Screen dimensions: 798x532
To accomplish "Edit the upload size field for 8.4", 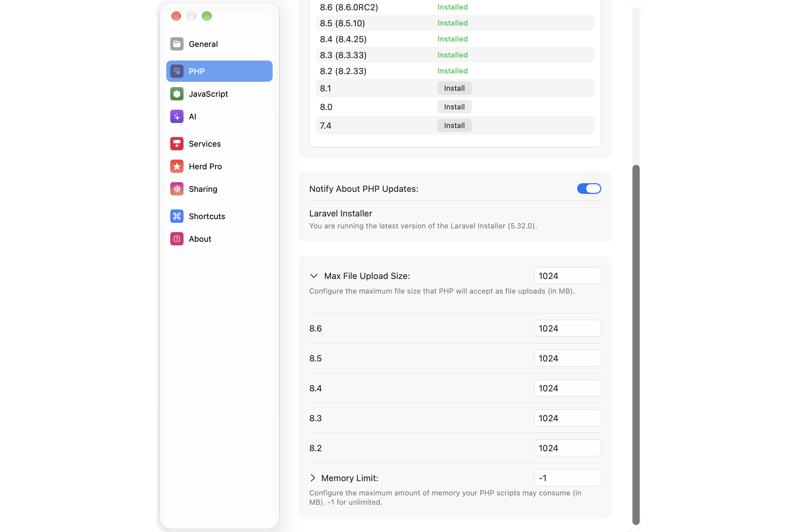I will [568, 388].
